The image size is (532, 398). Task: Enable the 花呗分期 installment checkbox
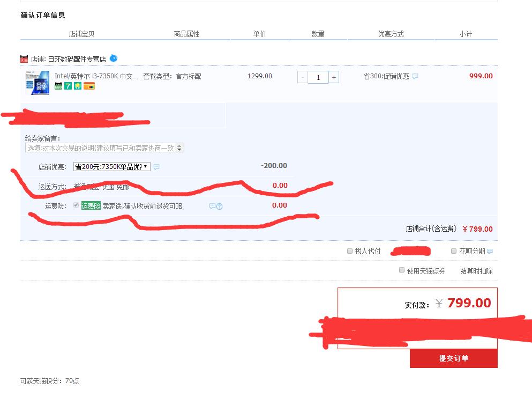click(x=453, y=250)
